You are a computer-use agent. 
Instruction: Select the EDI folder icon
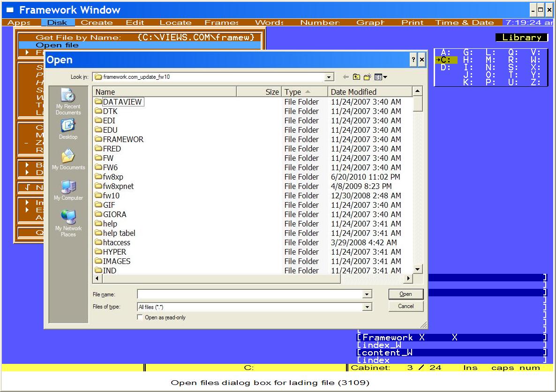click(98, 121)
